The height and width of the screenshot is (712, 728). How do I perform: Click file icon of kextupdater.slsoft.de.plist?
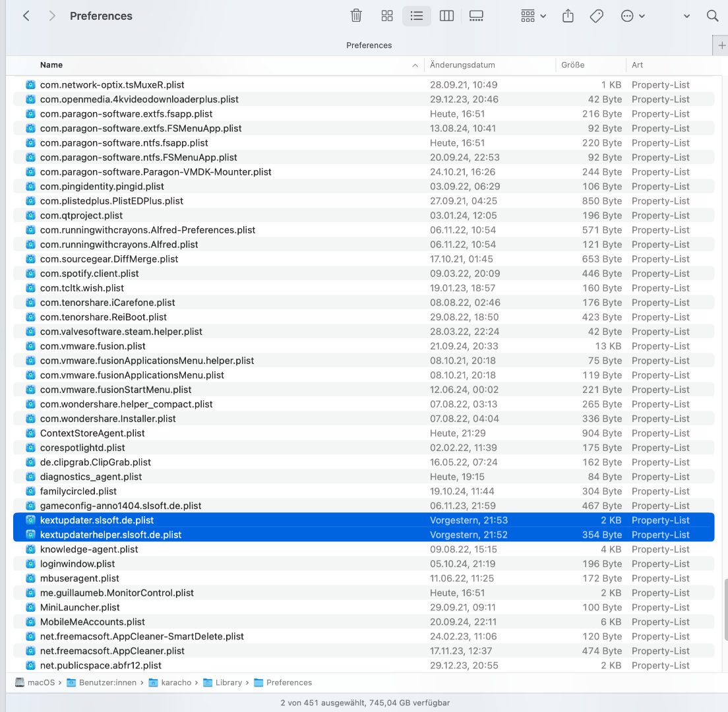(30, 520)
